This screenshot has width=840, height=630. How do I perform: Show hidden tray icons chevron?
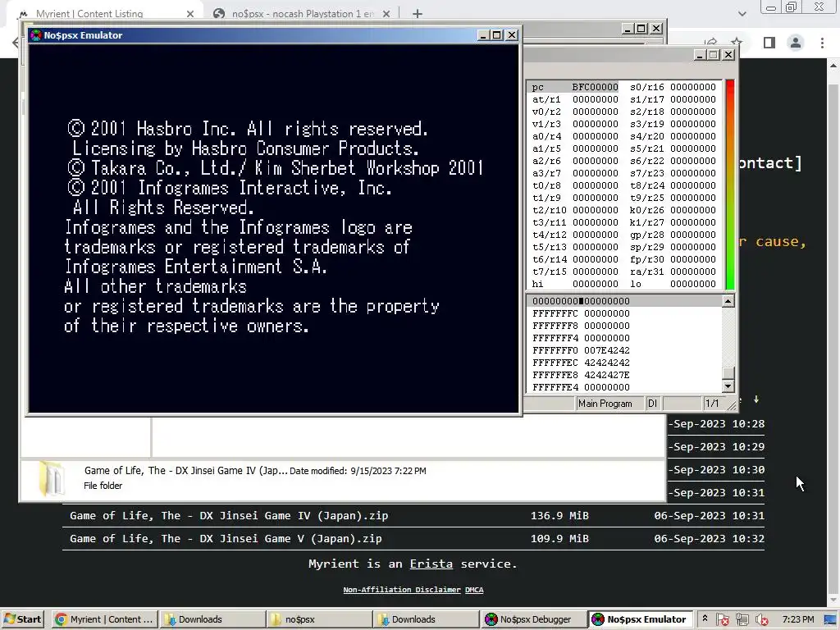coord(705,619)
